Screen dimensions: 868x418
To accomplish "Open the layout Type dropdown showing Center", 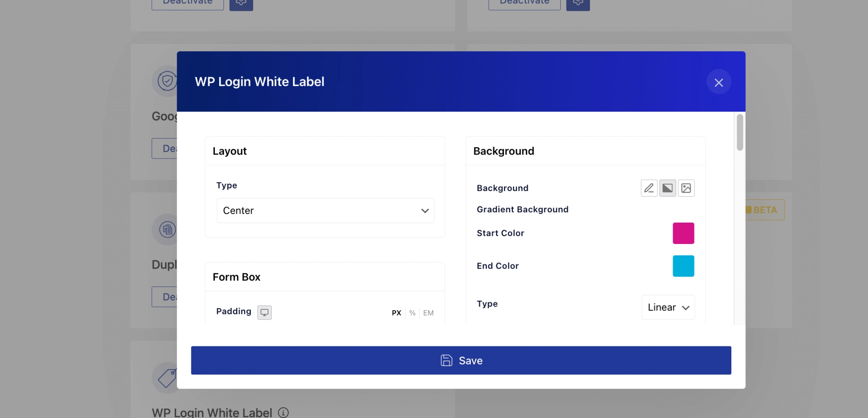I will pos(325,211).
